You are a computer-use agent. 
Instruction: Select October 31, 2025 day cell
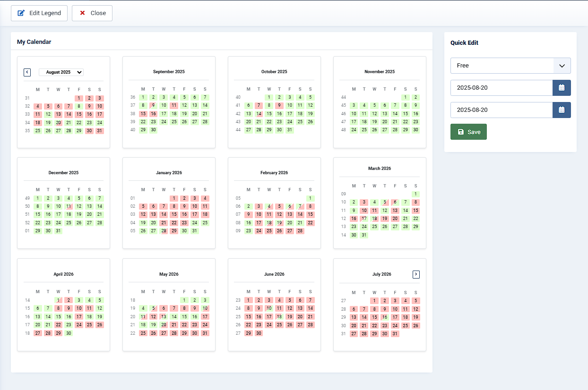(x=290, y=130)
